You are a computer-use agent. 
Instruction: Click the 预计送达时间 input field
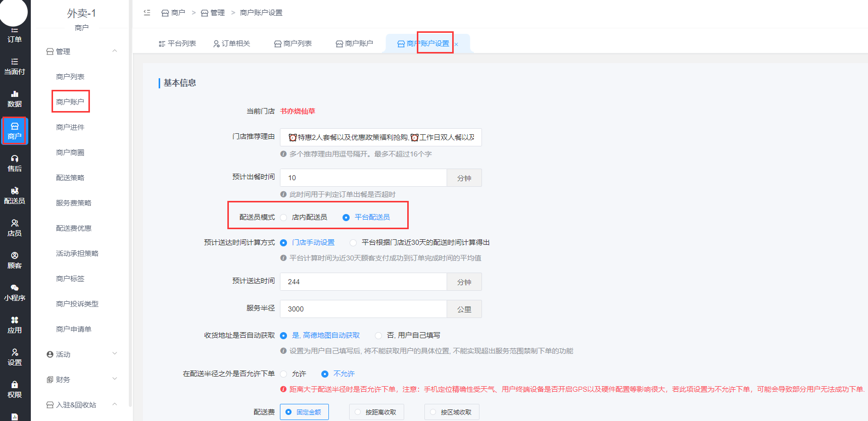pos(364,282)
